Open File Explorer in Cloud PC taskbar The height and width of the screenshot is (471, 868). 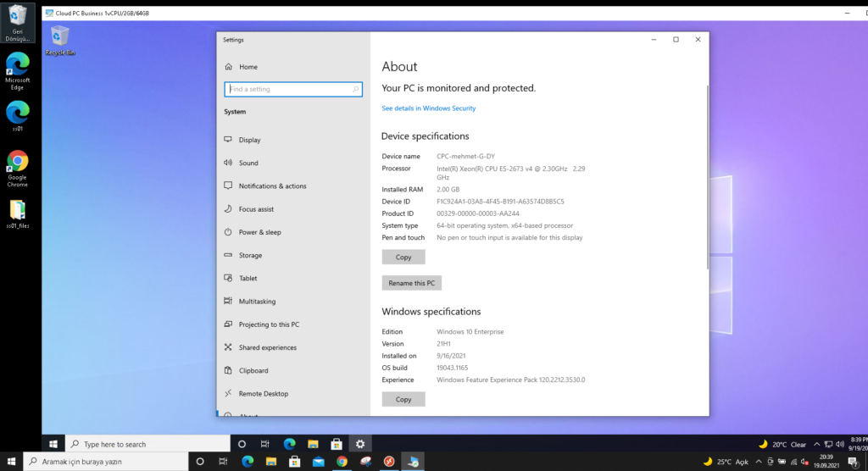click(x=313, y=444)
